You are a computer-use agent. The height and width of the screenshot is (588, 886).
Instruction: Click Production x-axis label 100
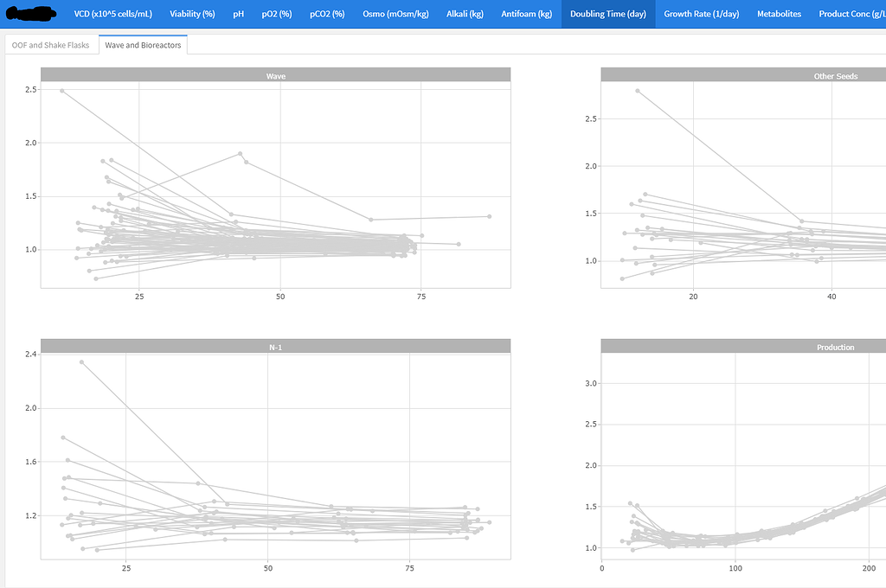(735, 567)
